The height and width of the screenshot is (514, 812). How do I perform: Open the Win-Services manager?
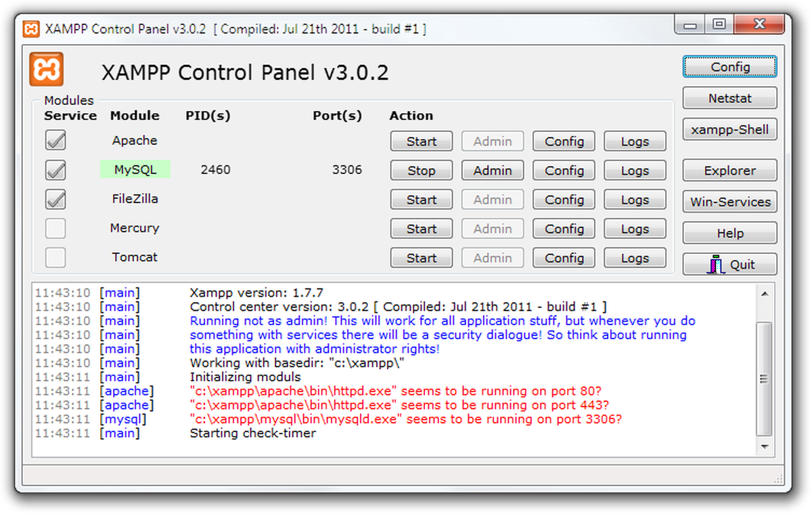(x=729, y=201)
